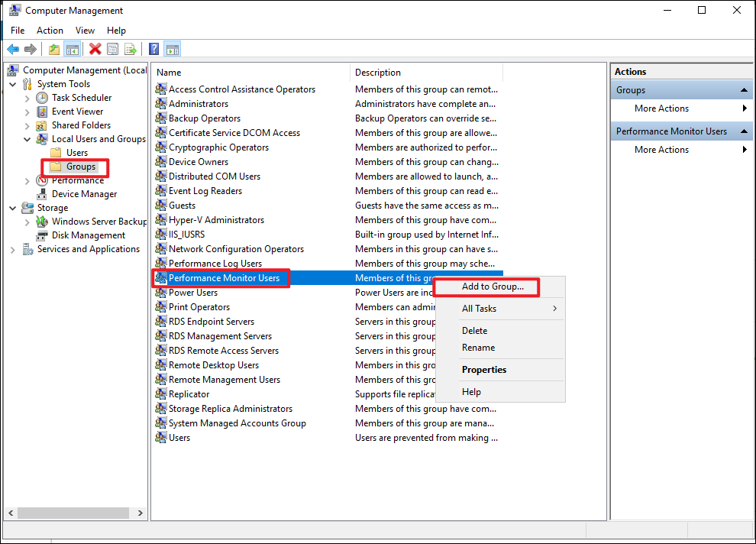Collapse the System Tools tree node

[12, 84]
